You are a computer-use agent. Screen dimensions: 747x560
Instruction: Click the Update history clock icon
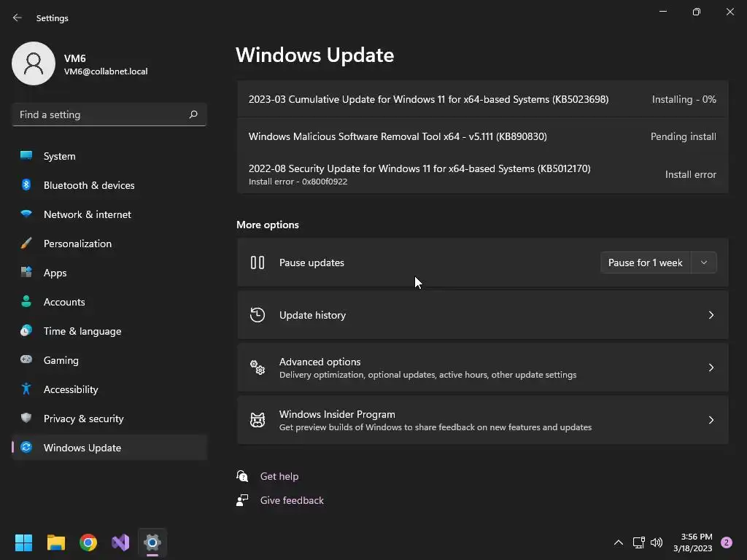point(258,315)
